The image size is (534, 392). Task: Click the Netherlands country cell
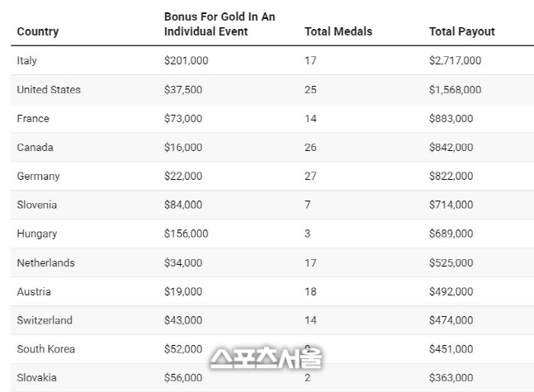click(45, 262)
